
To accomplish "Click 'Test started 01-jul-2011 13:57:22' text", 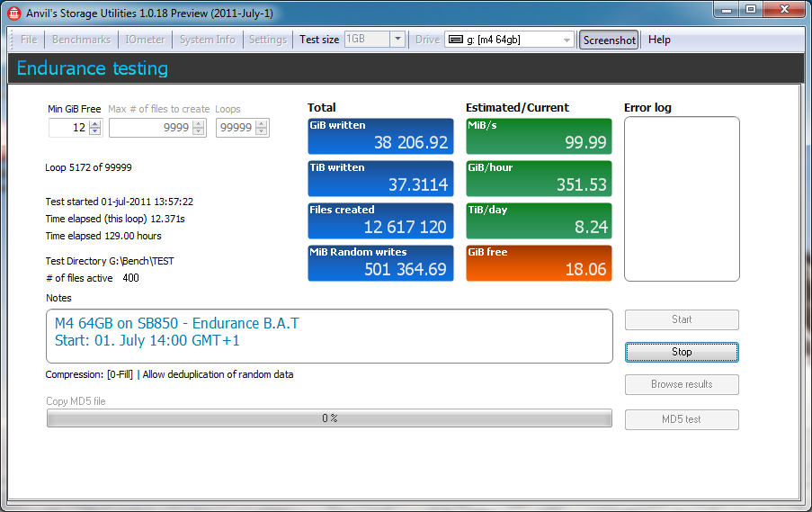I will (119, 202).
